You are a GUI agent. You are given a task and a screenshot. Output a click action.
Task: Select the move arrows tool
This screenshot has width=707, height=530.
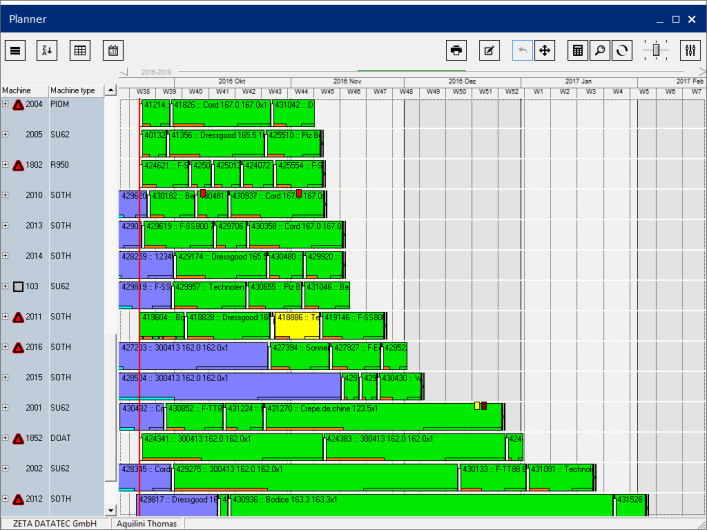tap(545, 50)
